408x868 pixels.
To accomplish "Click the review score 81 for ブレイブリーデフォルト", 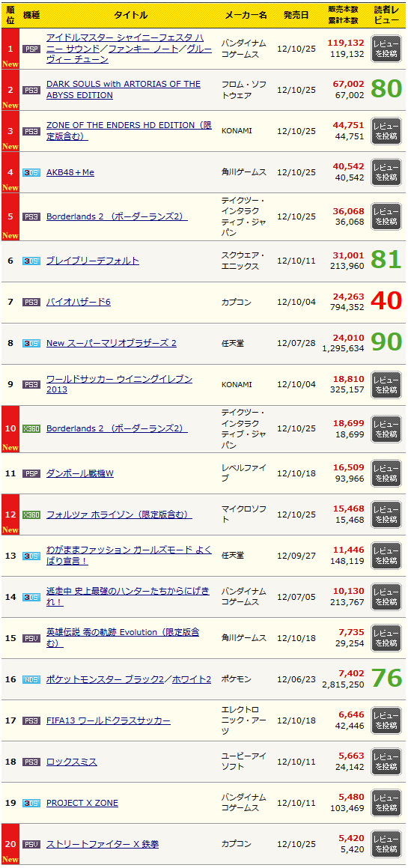I will coord(386,260).
